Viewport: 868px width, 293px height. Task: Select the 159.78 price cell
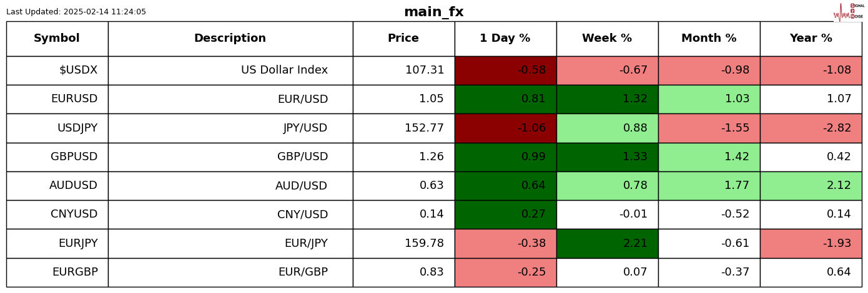tap(424, 244)
